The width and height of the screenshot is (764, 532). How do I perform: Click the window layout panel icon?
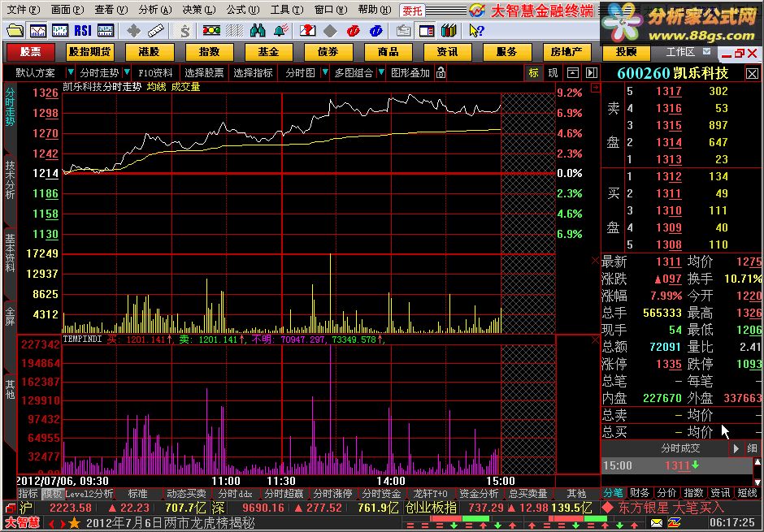click(427, 31)
